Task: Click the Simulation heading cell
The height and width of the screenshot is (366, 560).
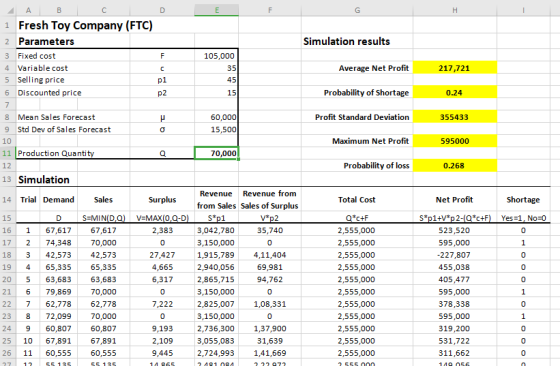Action: click(44, 180)
